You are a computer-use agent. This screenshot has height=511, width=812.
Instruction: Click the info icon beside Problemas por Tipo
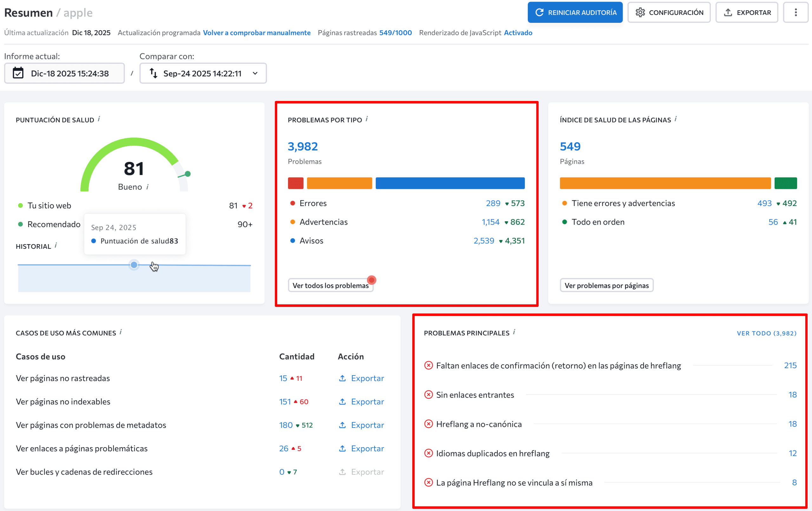tap(367, 119)
